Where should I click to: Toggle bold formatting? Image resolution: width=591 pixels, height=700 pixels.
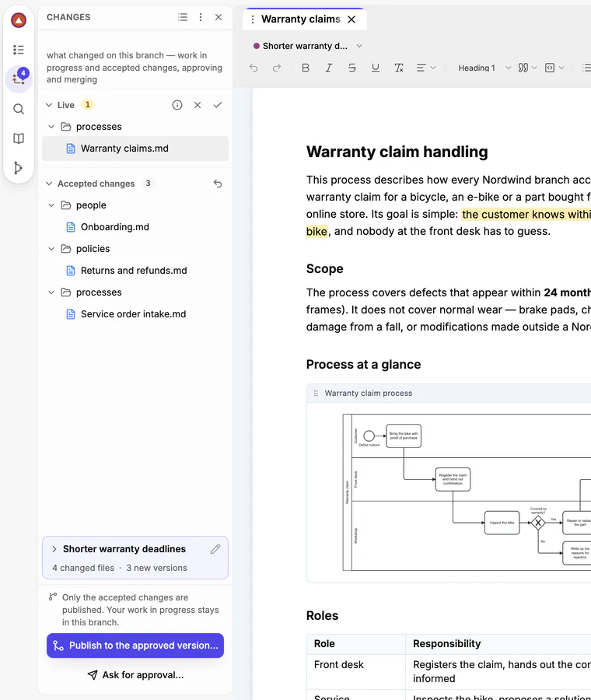[x=306, y=68]
